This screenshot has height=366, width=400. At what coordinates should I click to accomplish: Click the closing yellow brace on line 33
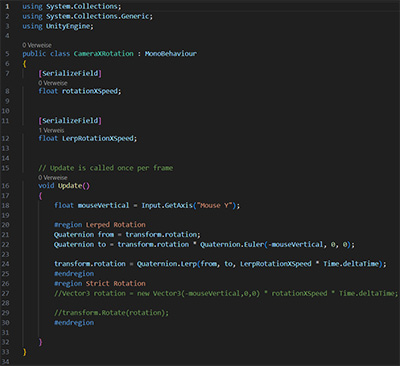(24, 352)
